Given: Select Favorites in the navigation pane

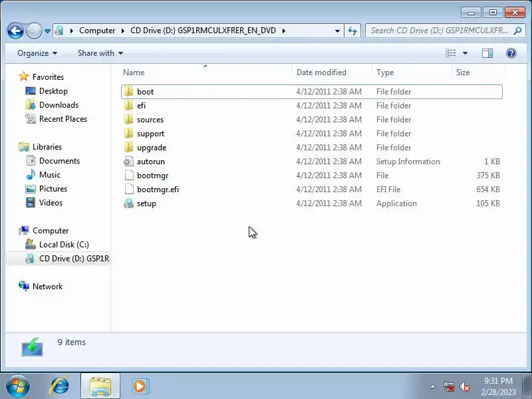Looking at the screenshot, I should (x=48, y=77).
